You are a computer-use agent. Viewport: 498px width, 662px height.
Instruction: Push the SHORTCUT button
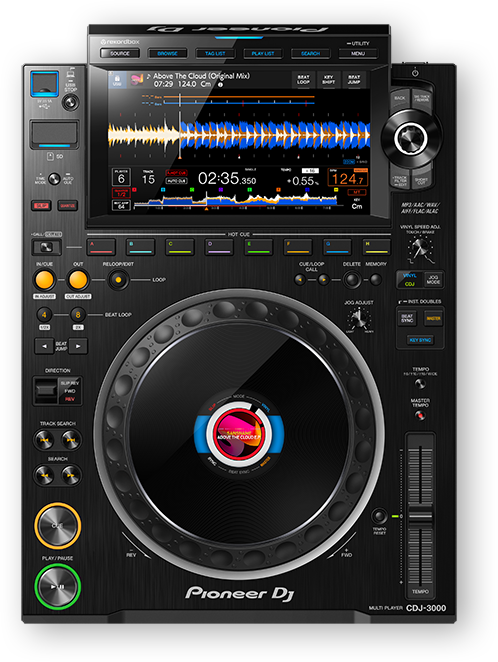pos(421,178)
